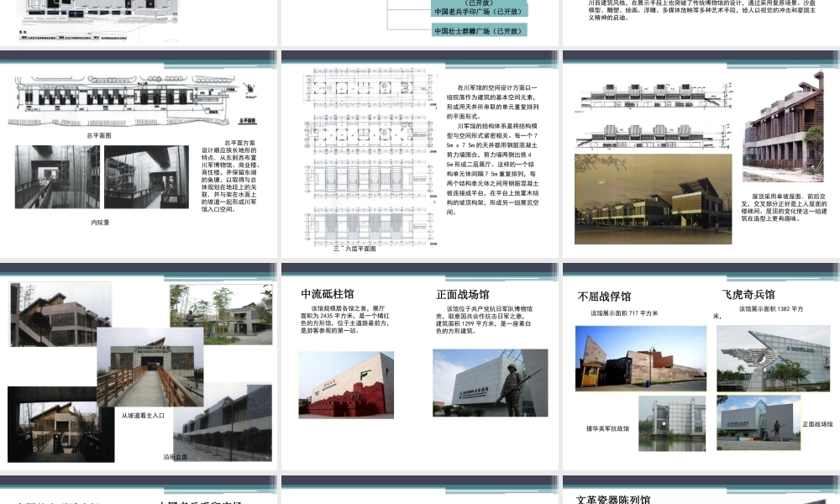Click the 川西建筑风格 paragraph in the top-right slide
Viewport: 840px width, 504px height.
[701, 10]
